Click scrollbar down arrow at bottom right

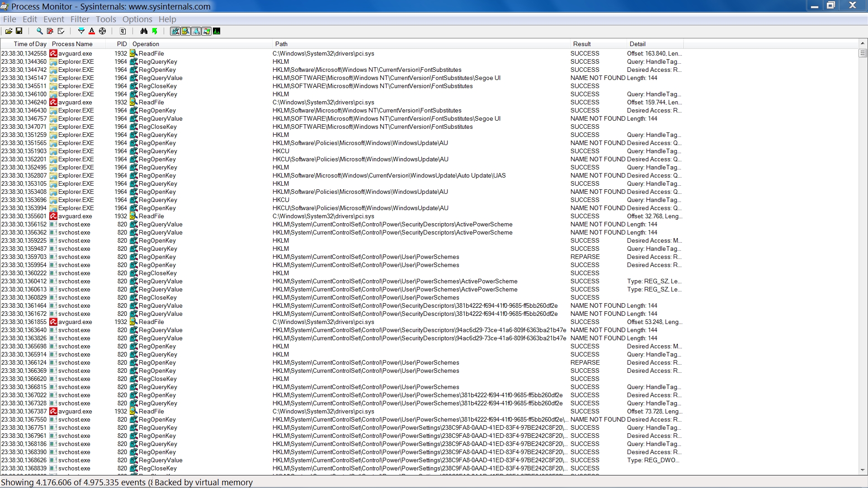coord(862,470)
